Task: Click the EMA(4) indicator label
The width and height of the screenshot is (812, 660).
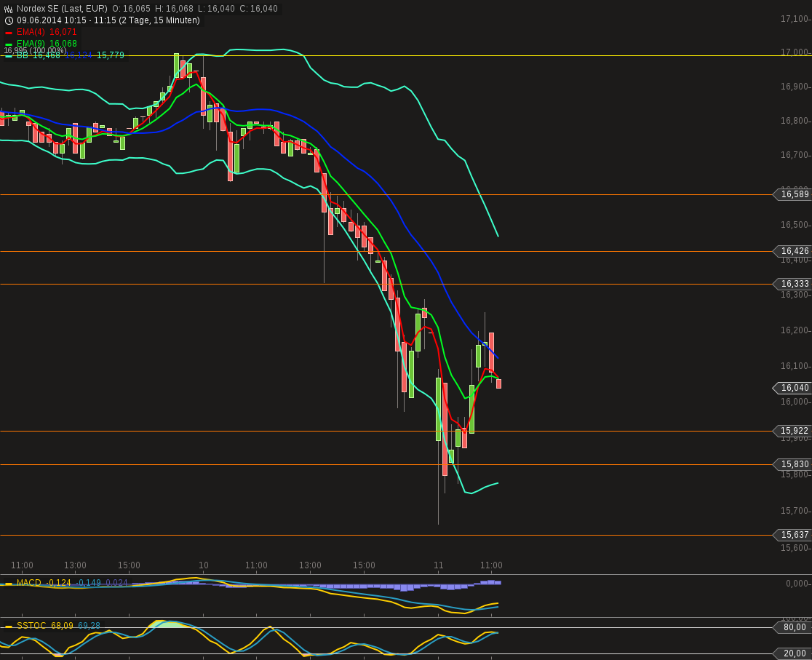Action: pos(31,32)
